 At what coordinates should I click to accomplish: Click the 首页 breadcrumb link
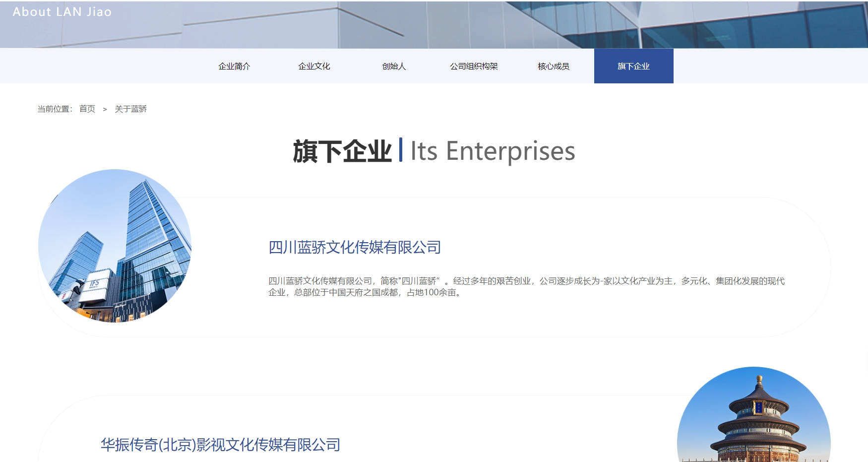point(87,109)
